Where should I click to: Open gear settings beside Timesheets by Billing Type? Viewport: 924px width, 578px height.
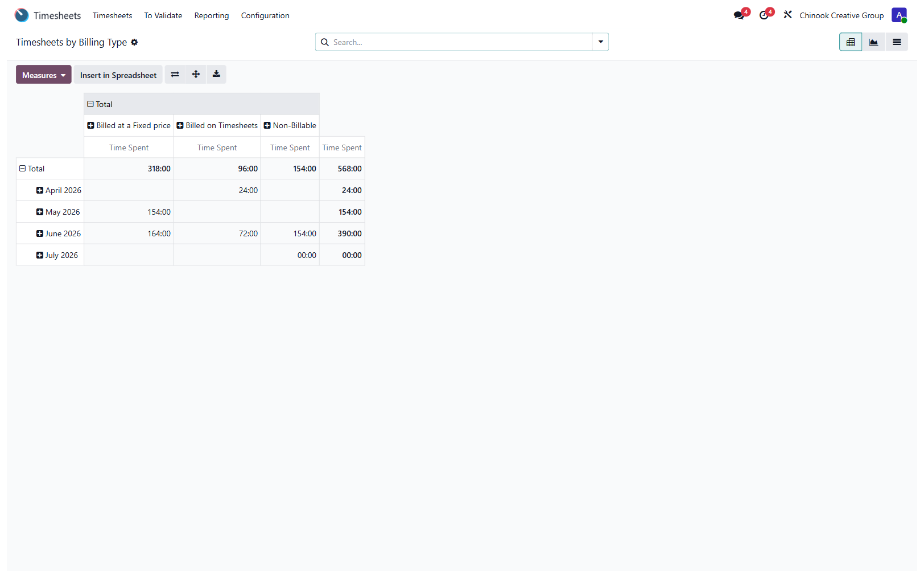(x=134, y=42)
